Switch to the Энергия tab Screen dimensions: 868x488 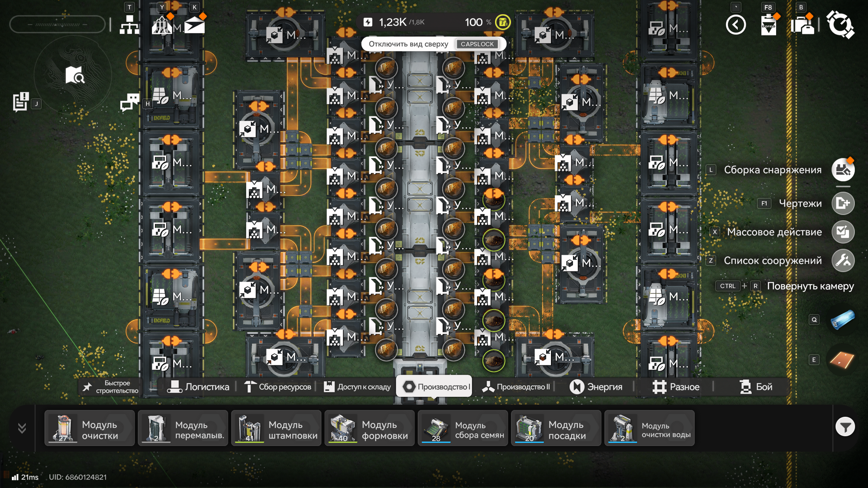(596, 387)
